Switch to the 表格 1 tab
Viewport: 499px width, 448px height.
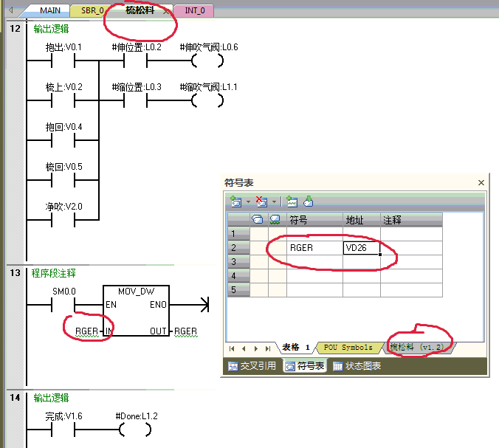296,347
